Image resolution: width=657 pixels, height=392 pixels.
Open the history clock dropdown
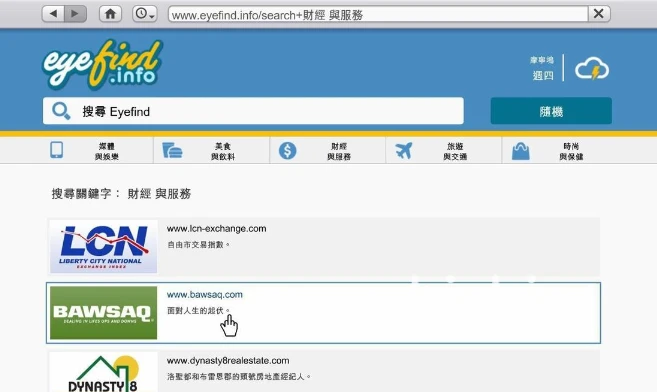[145, 14]
